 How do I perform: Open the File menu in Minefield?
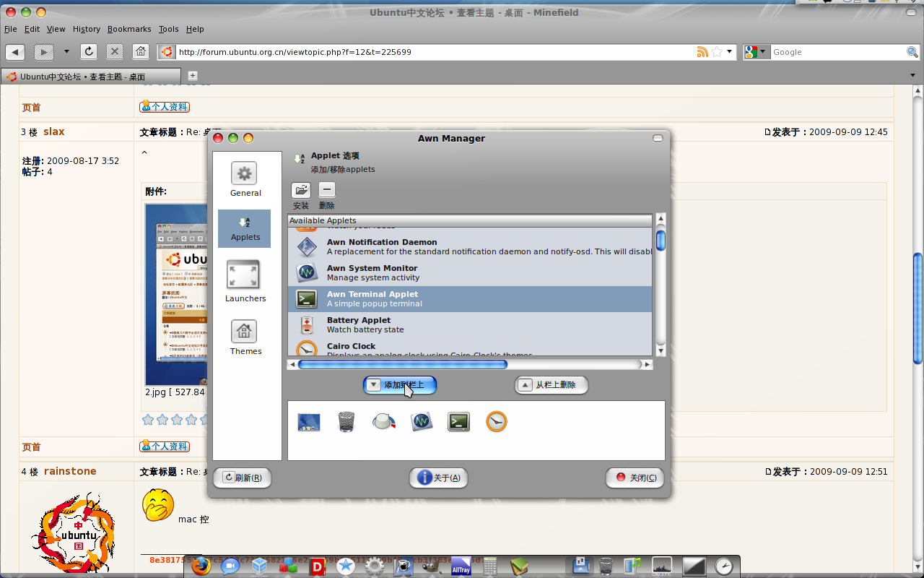point(11,29)
